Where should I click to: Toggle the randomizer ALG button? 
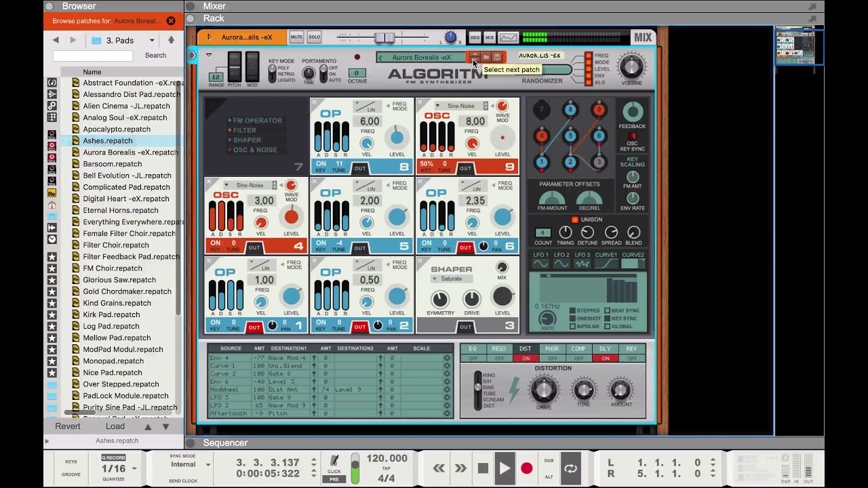click(589, 82)
